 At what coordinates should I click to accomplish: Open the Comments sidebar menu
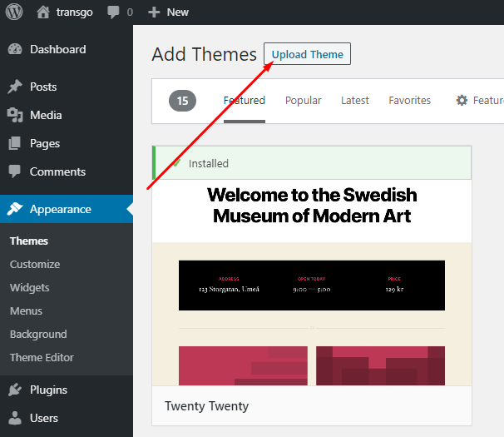point(57,171)
